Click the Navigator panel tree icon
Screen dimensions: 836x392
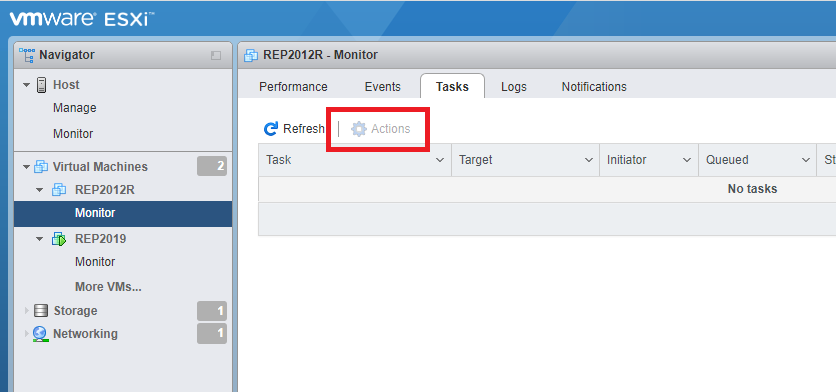tap(27, 55)
